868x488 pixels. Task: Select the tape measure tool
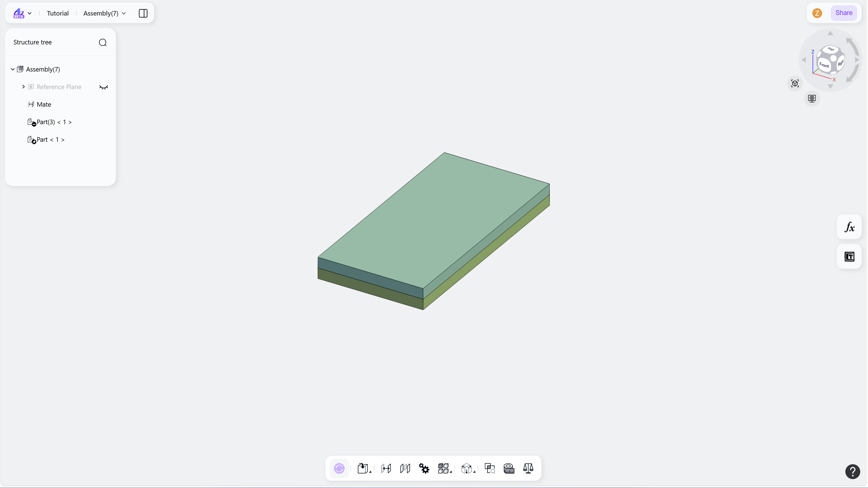coord(509,468)
